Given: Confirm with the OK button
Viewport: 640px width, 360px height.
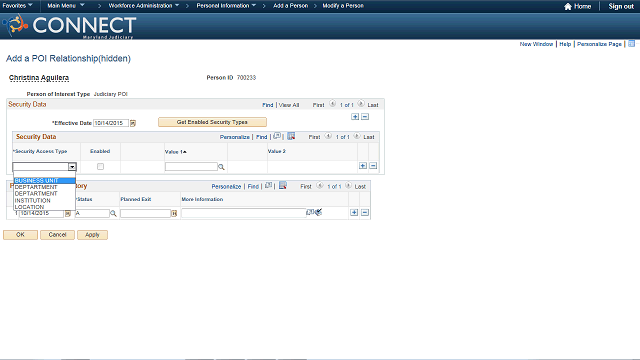Looking at the screenshot, I should point(20,235).
